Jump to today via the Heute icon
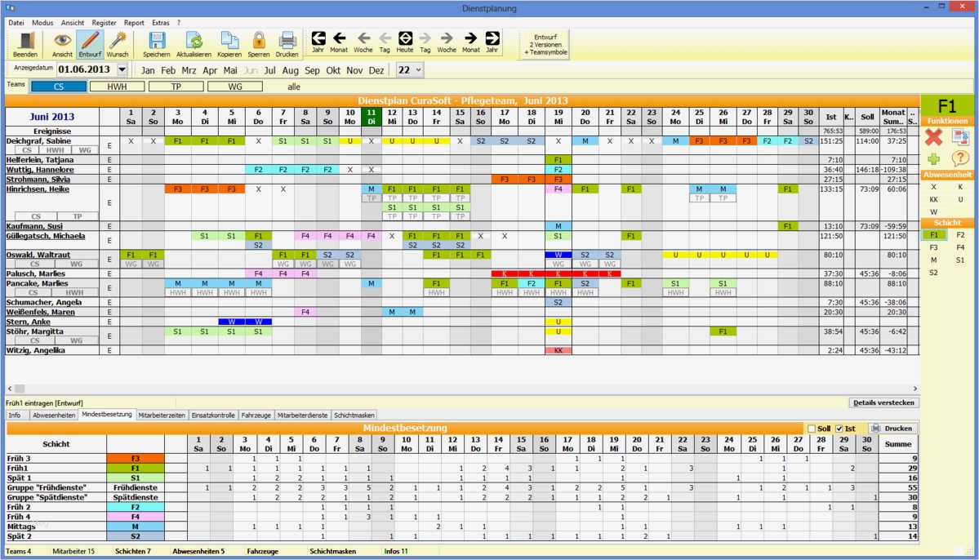The height and width of the screenshot is (560, 979). tap(405, 38)
